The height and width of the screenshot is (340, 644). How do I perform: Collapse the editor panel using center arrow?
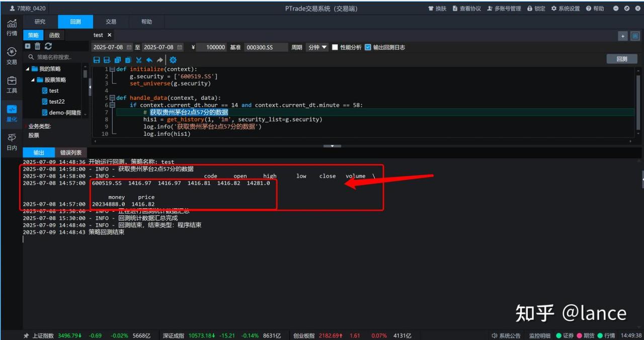[x=332, y=146]
